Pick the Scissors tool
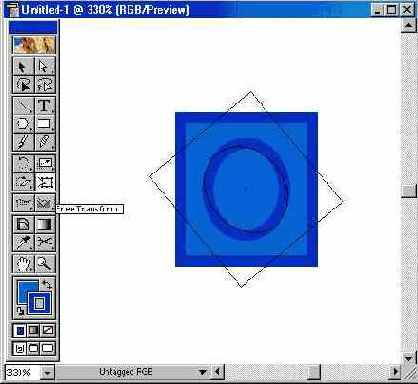The width and height of the screenshot is (418, 384). point(45,242)
